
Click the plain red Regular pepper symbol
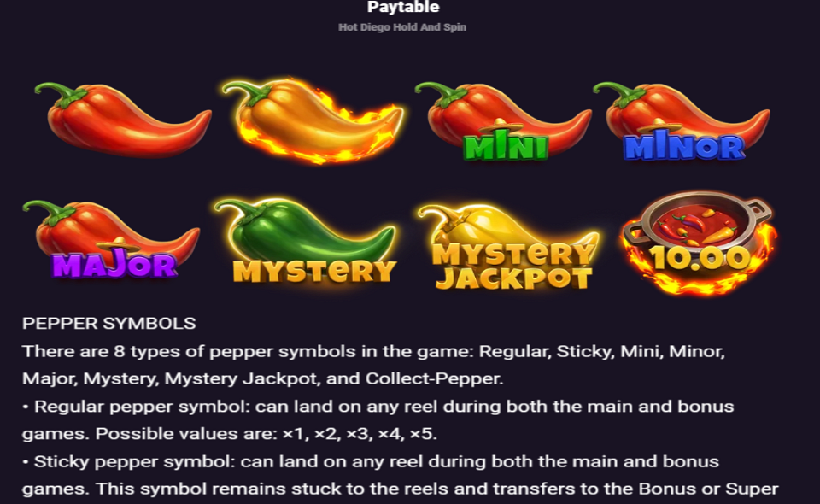(x=123, y=120)
